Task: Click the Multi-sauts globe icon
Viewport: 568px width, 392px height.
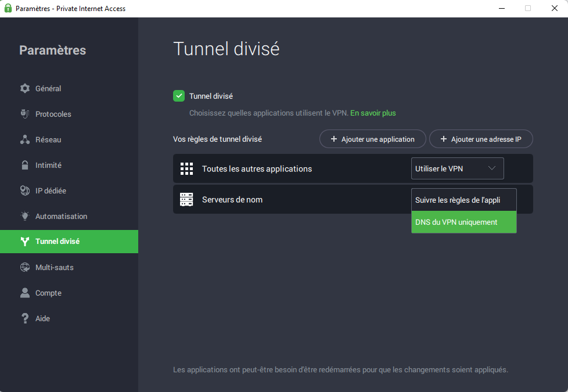Action: [x=24, y=267]
